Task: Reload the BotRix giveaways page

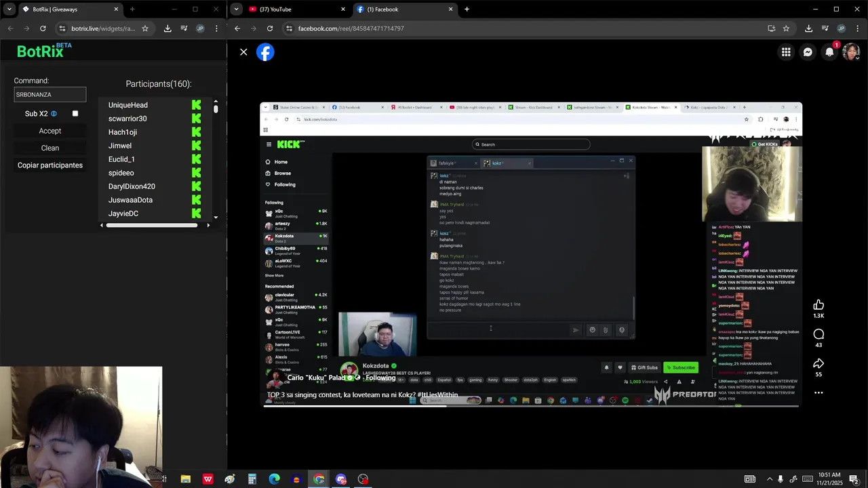Action: pyautogui.click(x=43, y=28)
